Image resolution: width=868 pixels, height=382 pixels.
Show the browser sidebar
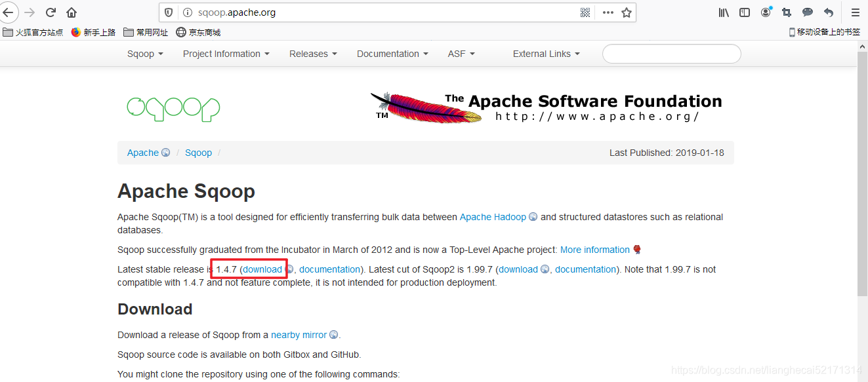pos(745,12)
